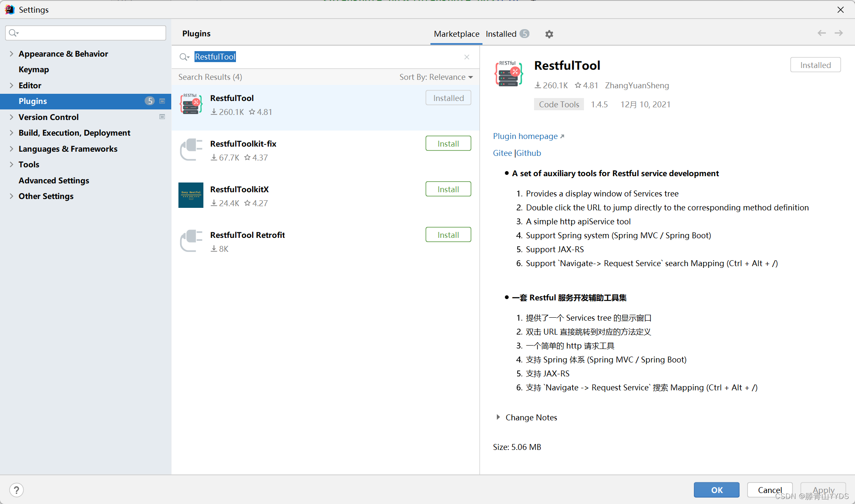The height and width of the screenshot is (504, 855).
Task: Click the OK button
Action: (x=716, y=490)
